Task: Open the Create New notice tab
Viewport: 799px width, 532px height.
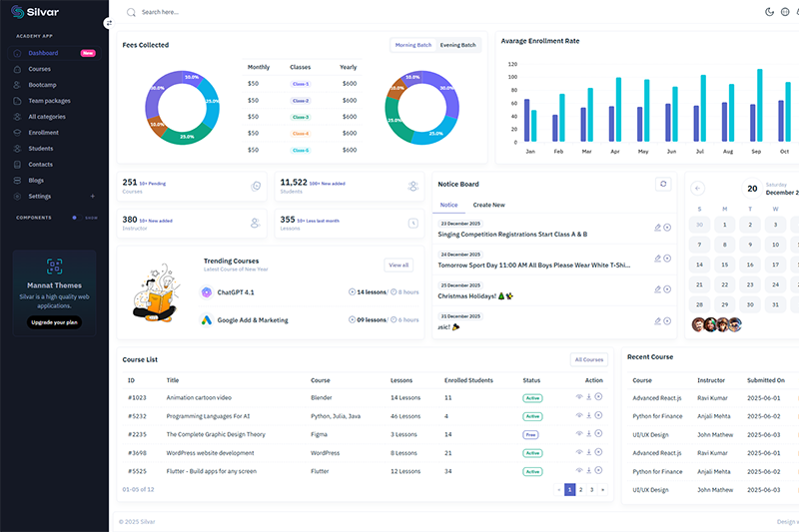Action: click(488, 205)
